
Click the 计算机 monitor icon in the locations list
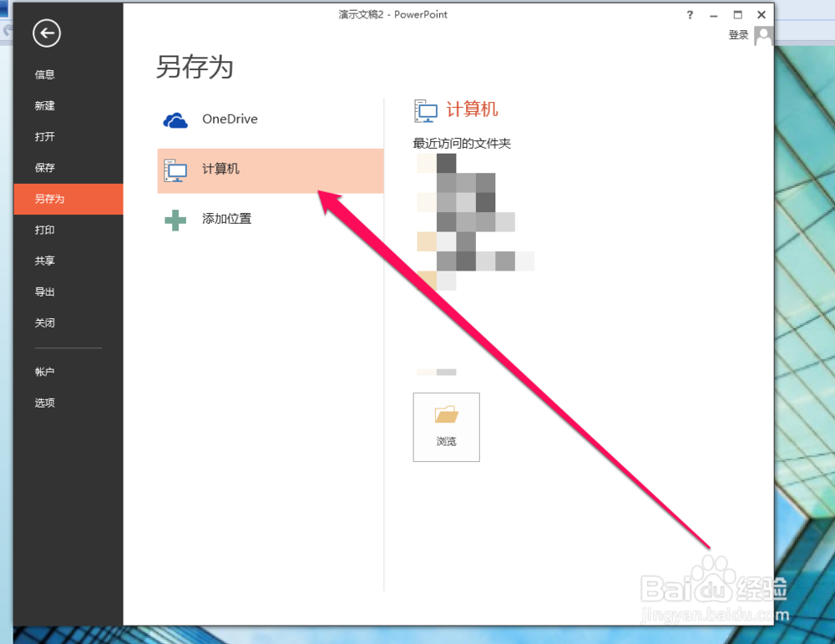click(x=175, y=170)
